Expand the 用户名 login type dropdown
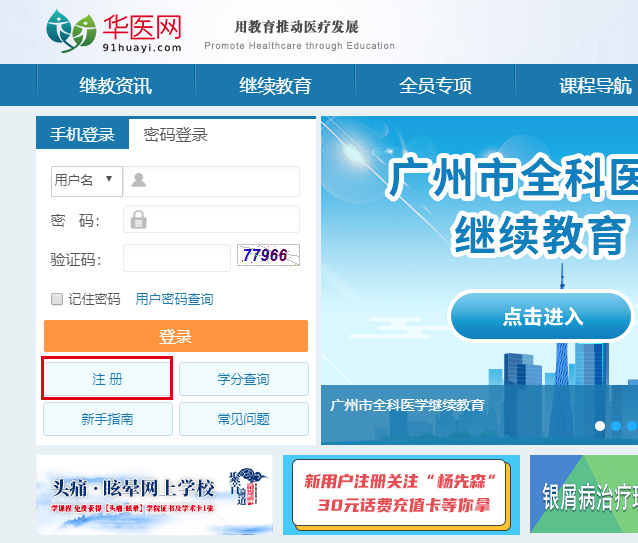 point(87,181)
